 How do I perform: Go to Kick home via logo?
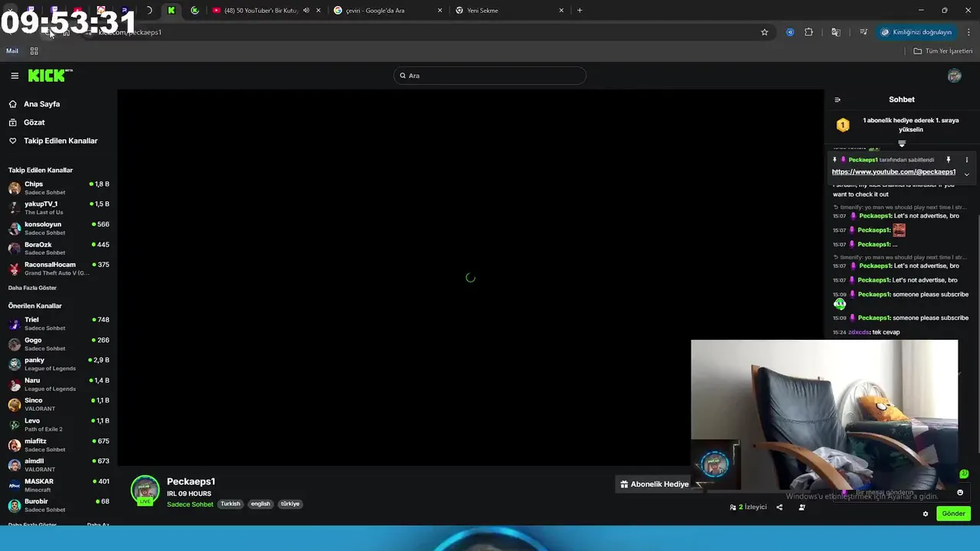[50, 75]
